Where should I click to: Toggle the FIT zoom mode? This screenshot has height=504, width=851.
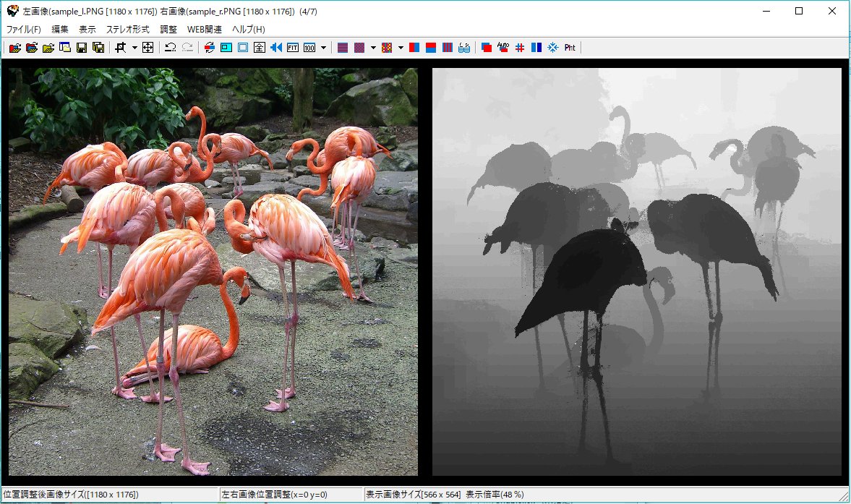tap(293, 48)
